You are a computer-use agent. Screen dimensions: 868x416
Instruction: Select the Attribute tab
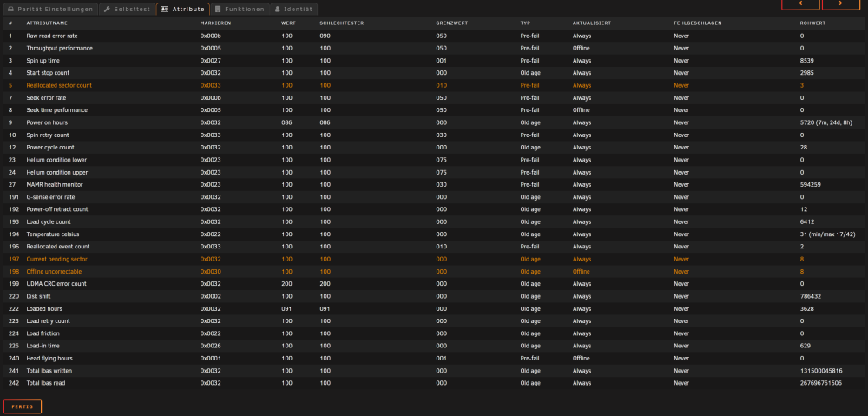click(183, 9)
